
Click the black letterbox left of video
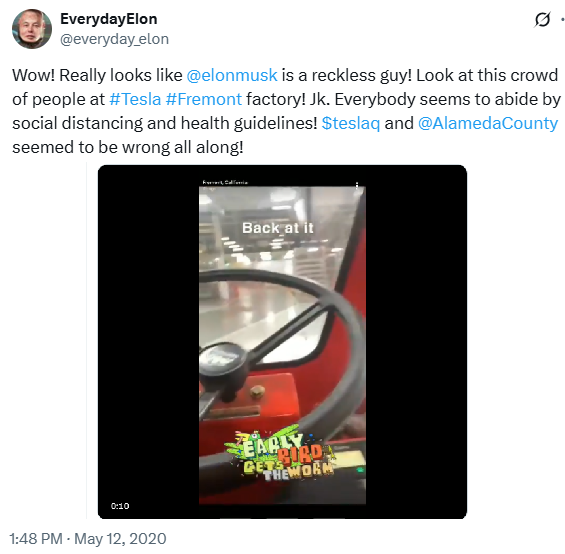point(148,342)
